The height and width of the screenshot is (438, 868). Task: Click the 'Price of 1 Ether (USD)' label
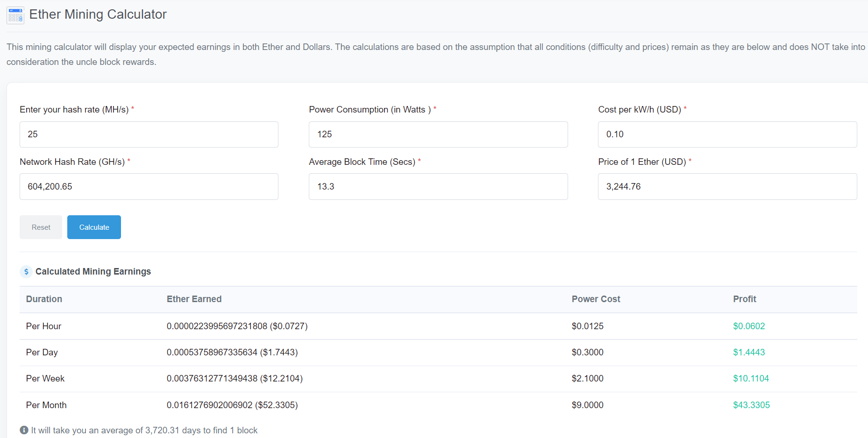(x=642, y=162)
